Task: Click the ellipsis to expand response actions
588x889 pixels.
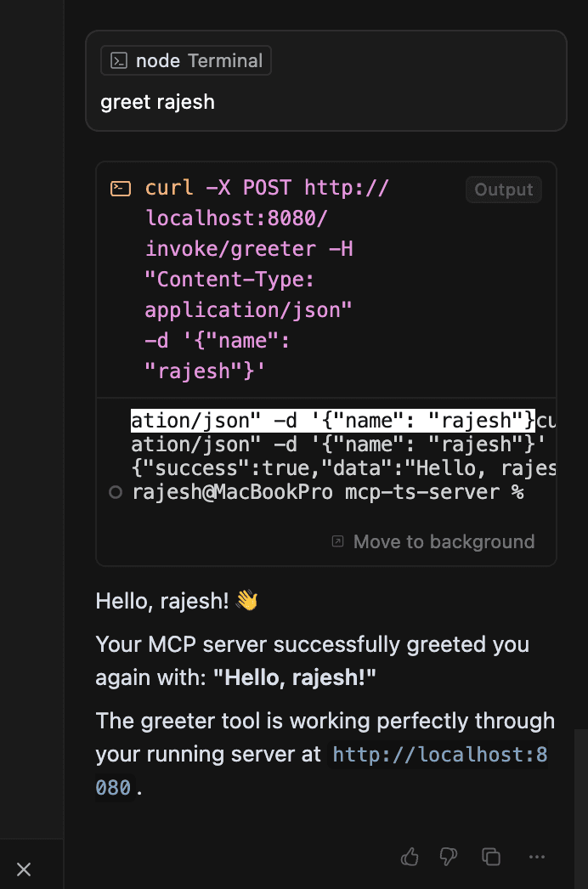Action: (x=536, y=857)
